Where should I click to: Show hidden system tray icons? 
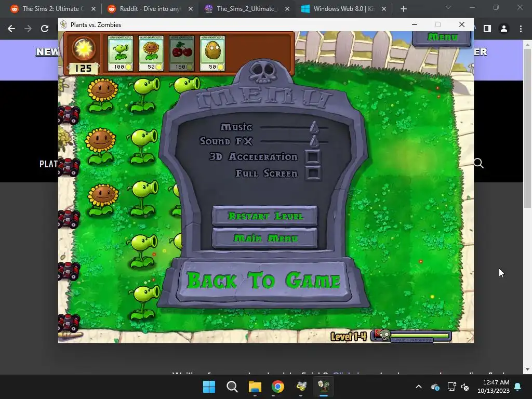(x=419, y=387)
